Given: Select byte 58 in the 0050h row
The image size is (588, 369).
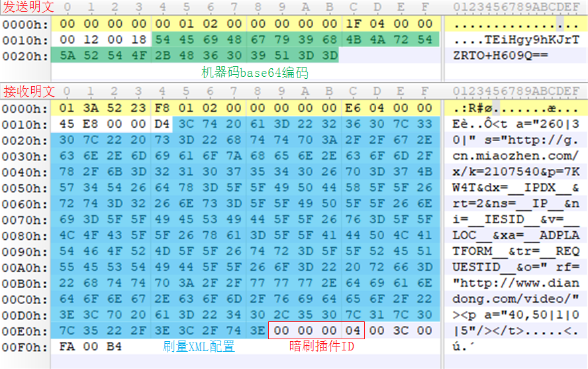Looking at the screenshot, I should (353, 187).
